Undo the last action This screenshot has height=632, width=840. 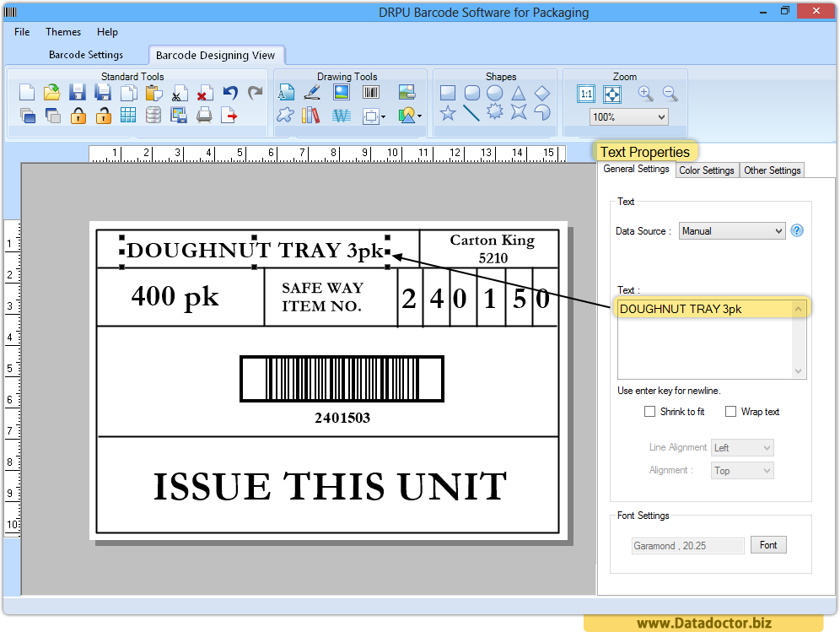tap(230, 93)
